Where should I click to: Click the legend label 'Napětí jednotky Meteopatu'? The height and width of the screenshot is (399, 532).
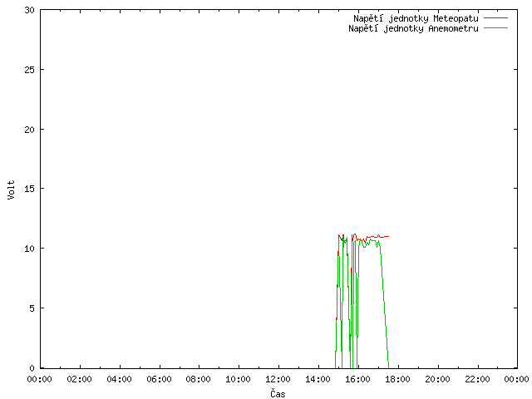click(x=416, y=18)
